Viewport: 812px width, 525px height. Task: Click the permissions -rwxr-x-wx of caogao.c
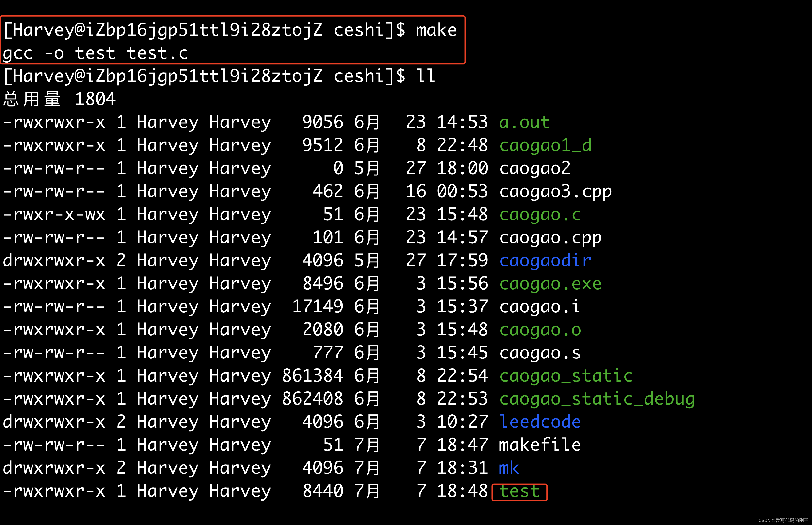click(x=54, y=215)
